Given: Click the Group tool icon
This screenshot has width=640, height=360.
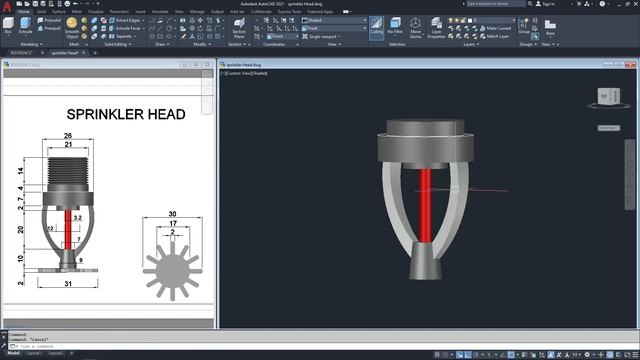Looking at the screenshot, I should pyautogui.click(x=523, y=26).
